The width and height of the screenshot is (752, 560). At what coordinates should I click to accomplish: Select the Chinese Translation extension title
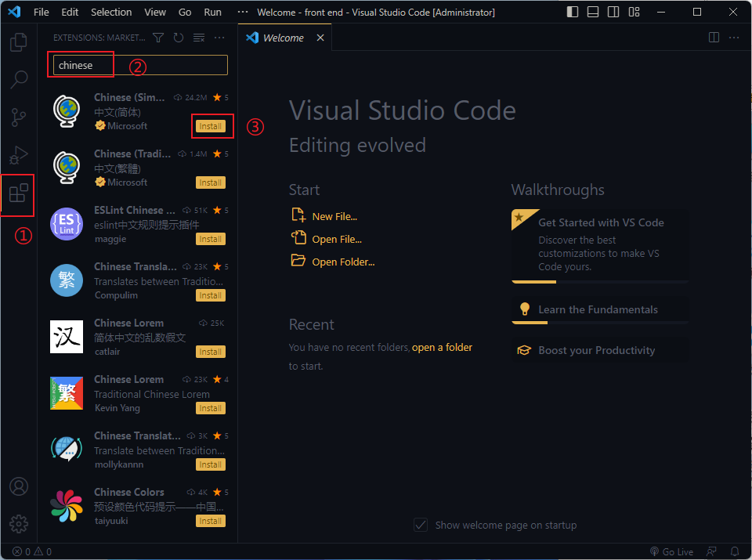pos(136,266)
